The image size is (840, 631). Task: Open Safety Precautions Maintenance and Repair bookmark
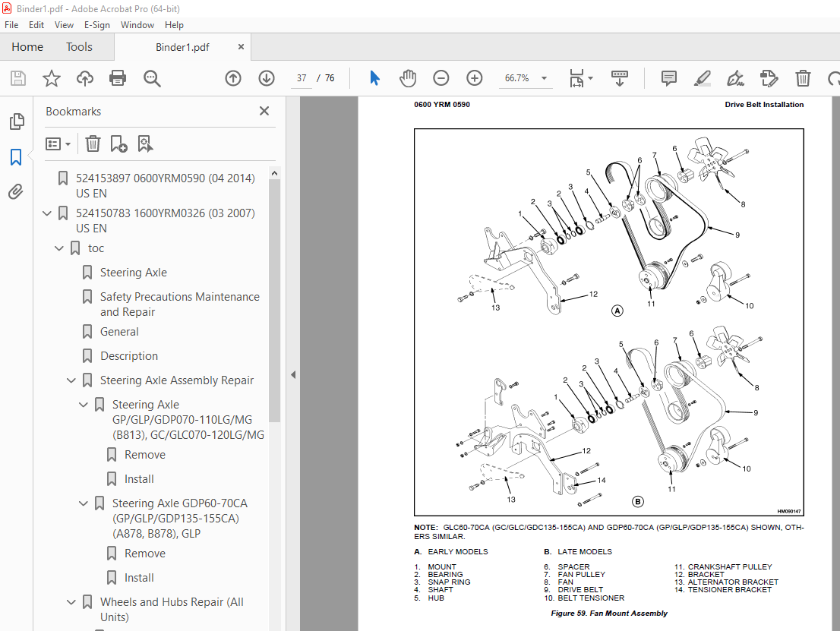tap(179, 304)
